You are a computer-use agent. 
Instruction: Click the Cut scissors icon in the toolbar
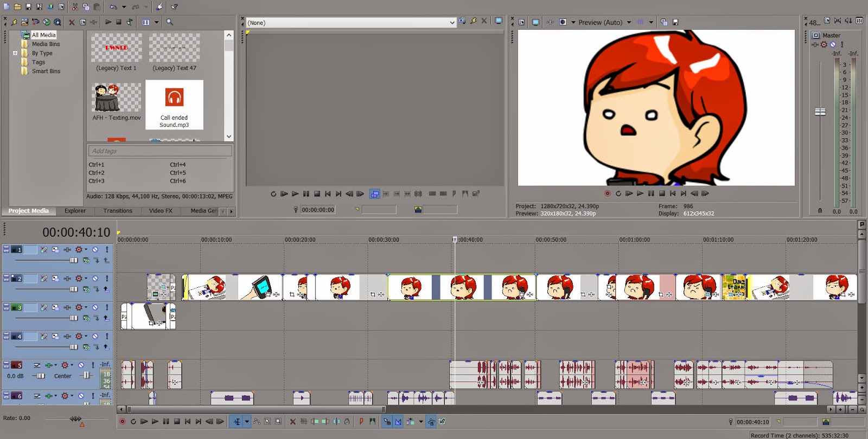[75, 7]
